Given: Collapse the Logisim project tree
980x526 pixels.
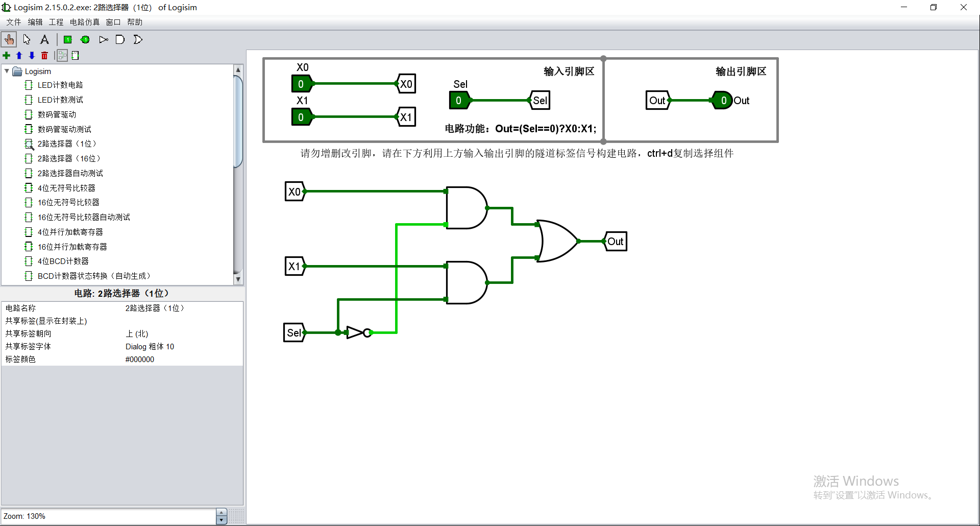Looking at the screenshot, I should (6, 71).
